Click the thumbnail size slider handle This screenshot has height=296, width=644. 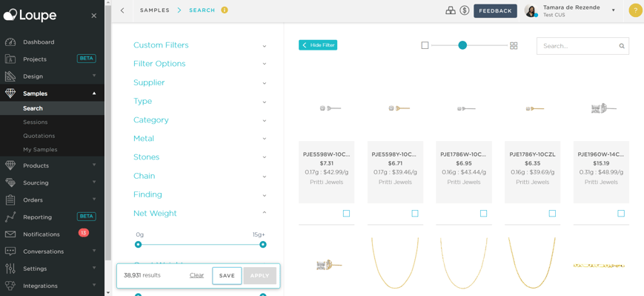click(x=462, y=46)
